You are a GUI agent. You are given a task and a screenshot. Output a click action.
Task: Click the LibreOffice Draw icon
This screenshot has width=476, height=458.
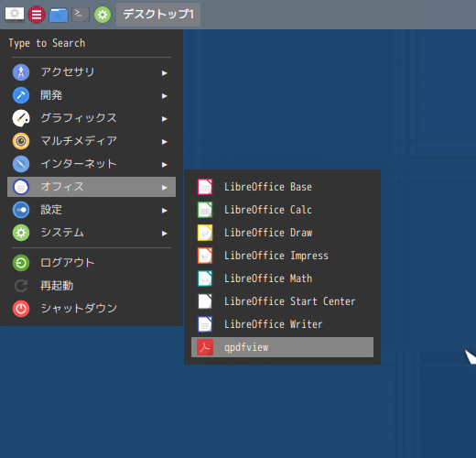pyautogui.click(x=205, y=233)
